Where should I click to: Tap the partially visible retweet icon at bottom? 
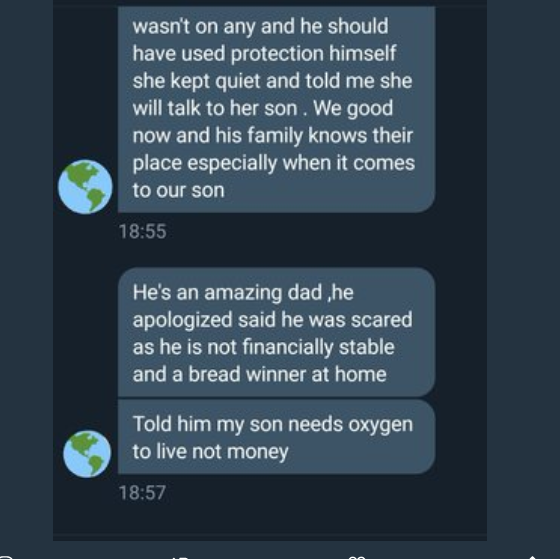180,557
